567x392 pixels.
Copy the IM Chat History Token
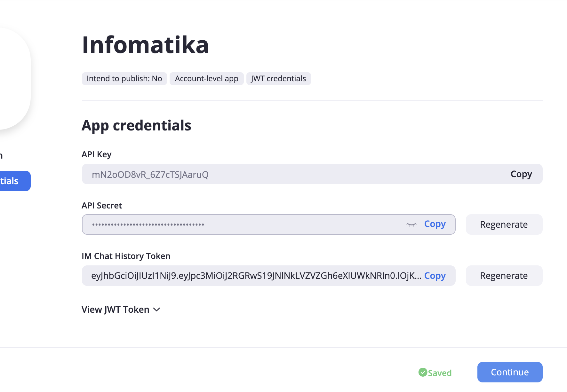(435, 276)
